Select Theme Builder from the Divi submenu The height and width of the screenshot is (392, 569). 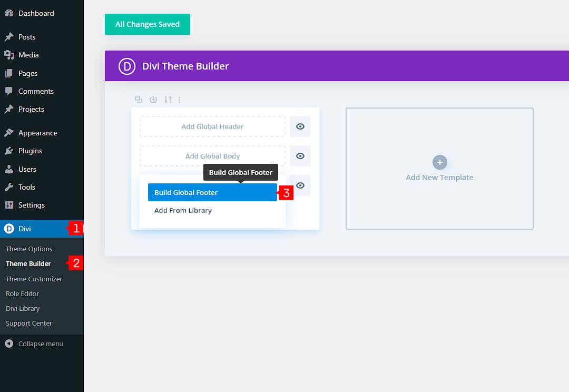(28, 263)
